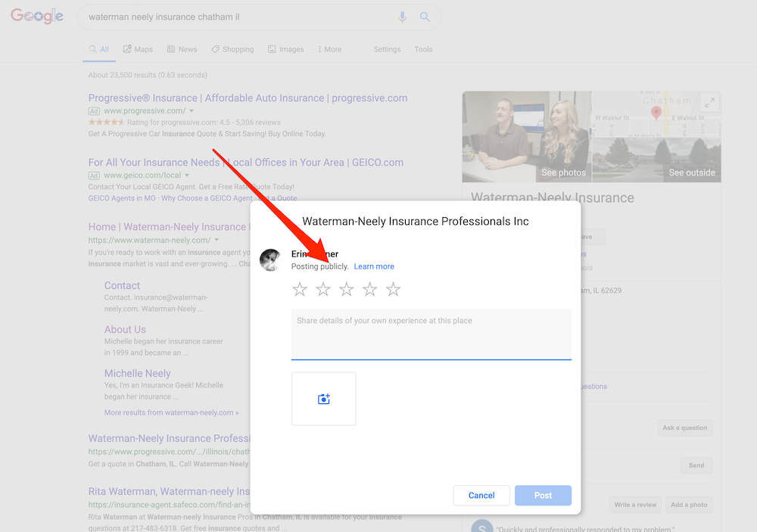Open the GEICO Agents in MO sitelink
This screenshot has width=757, height=532.
[122, 198]
